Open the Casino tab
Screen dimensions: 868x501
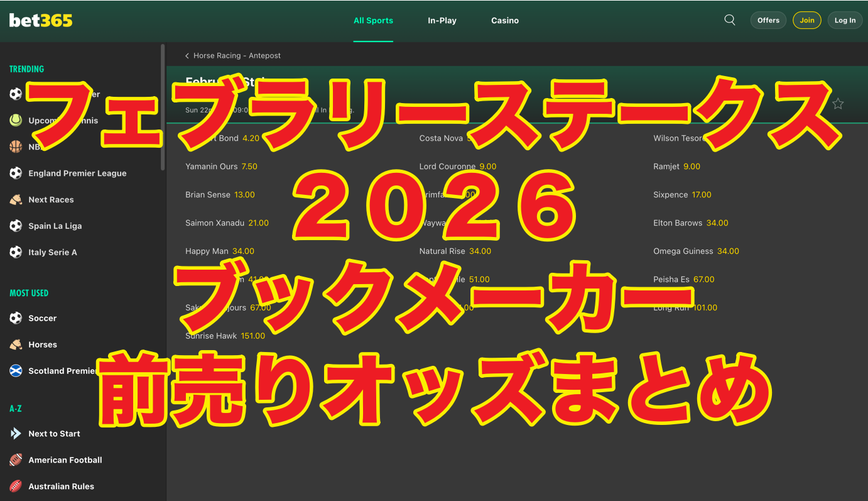point(505,21)
